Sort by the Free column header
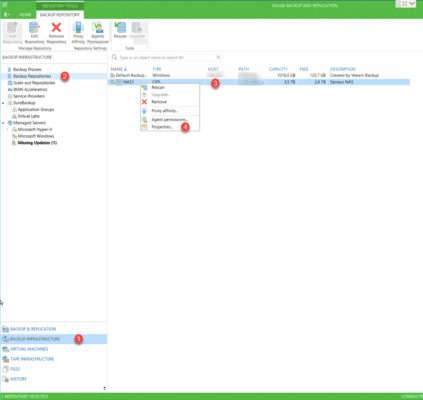Image resolution: width=423 pixels, height=400 pixels. [x=304, y=69]
